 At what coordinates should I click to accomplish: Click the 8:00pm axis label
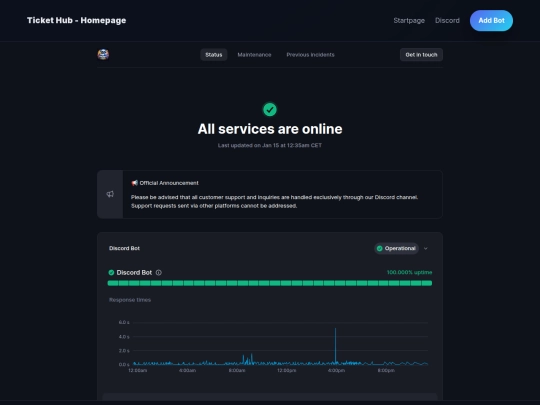(386, 371)
